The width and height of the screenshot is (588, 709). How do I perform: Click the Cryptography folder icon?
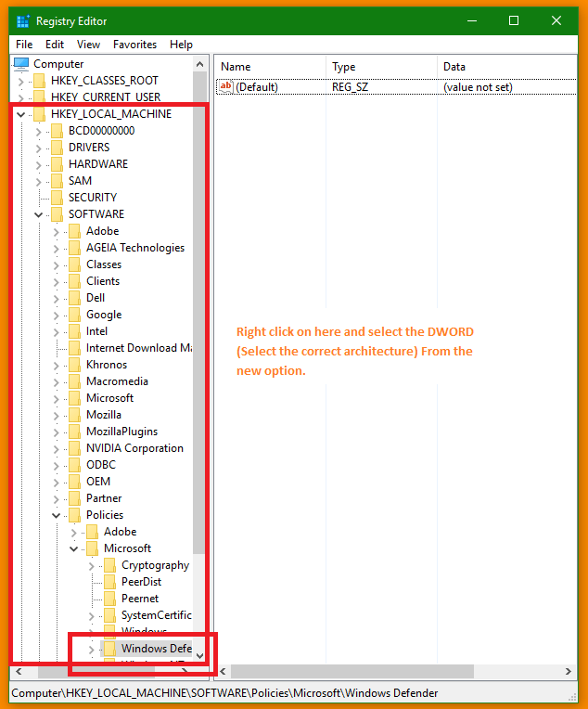(x=110, y=565)
